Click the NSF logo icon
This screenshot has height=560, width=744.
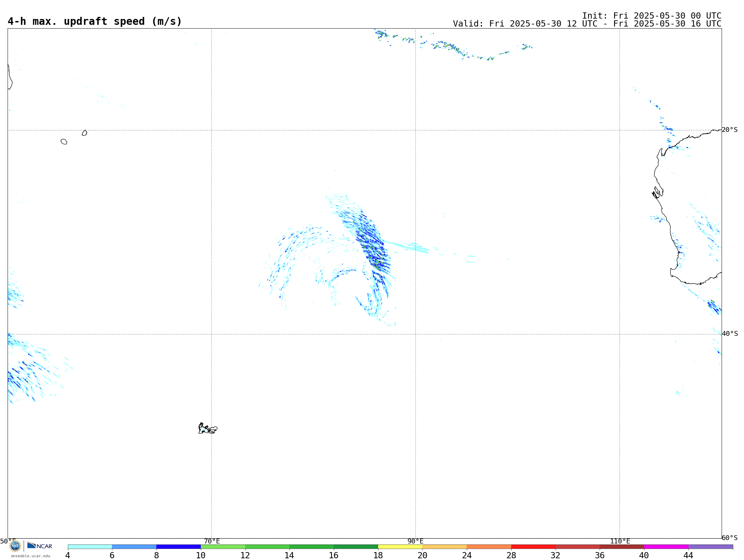(15, 546)
